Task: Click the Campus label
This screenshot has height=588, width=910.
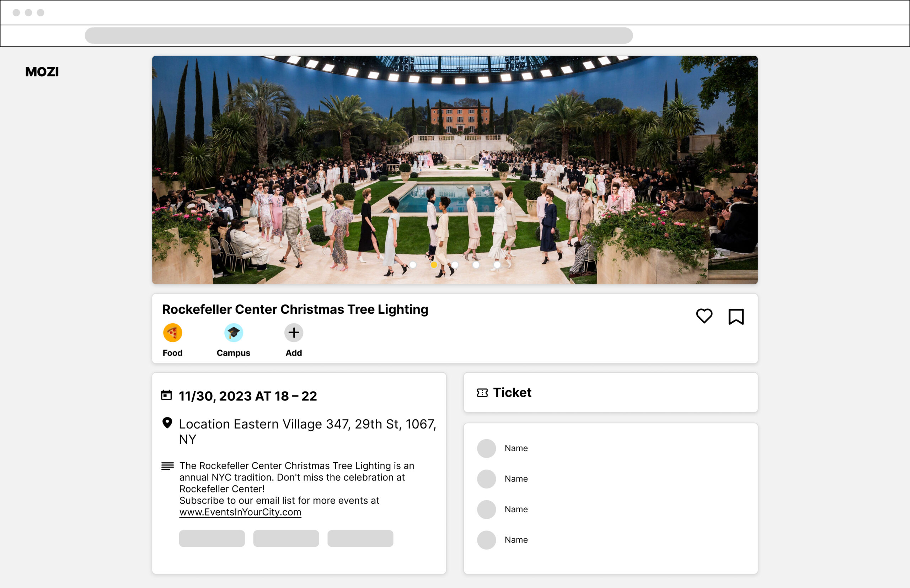Action: pyautogui.click(x=234, y=353)
